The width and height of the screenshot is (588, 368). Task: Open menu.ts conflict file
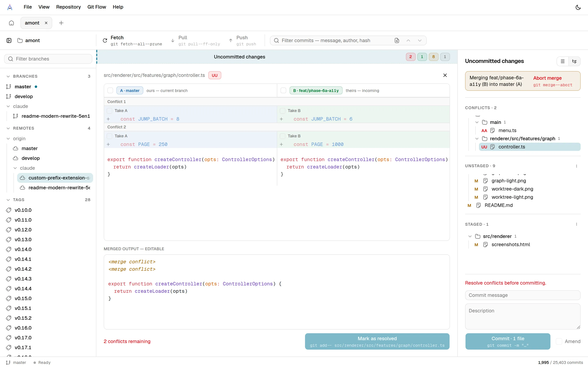click(530, 130)
